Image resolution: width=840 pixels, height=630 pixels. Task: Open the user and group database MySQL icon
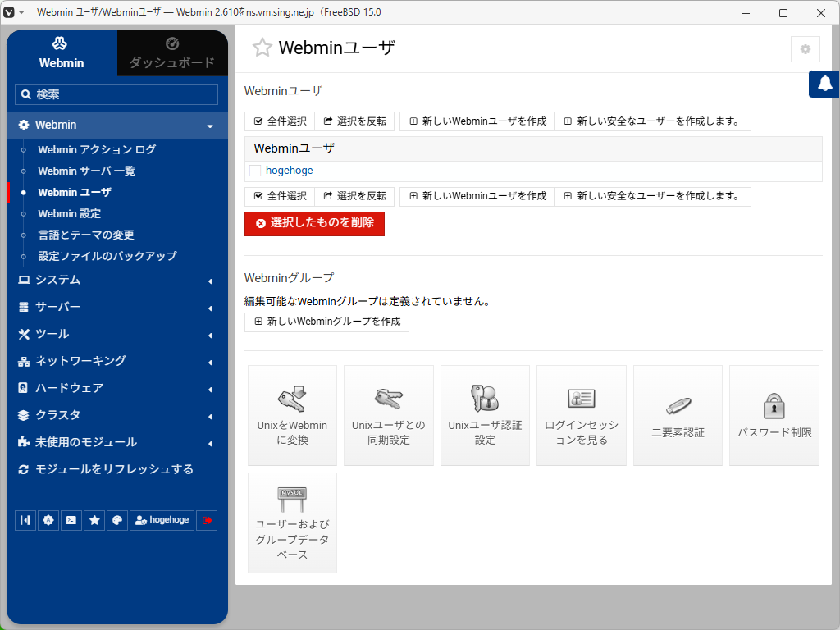tap(292, 523)
